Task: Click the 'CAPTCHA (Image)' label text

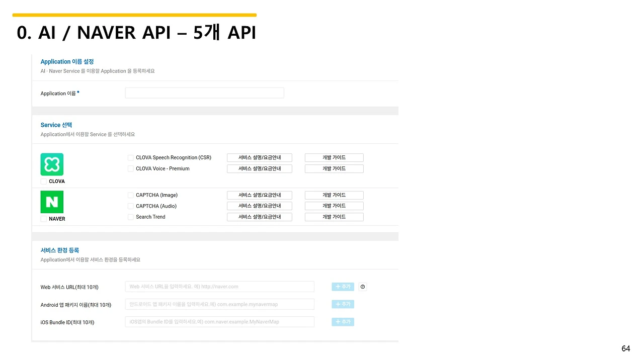Action: (156, 195)
